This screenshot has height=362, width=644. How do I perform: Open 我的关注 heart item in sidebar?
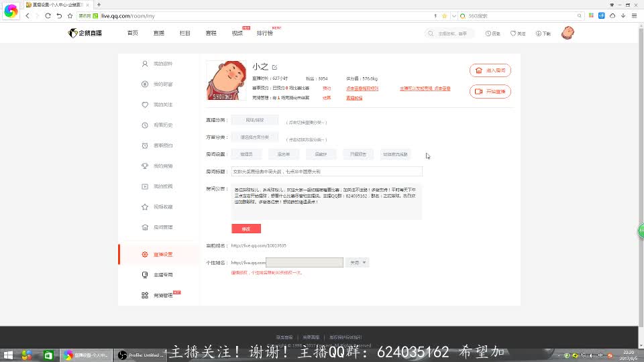point(162,105)
